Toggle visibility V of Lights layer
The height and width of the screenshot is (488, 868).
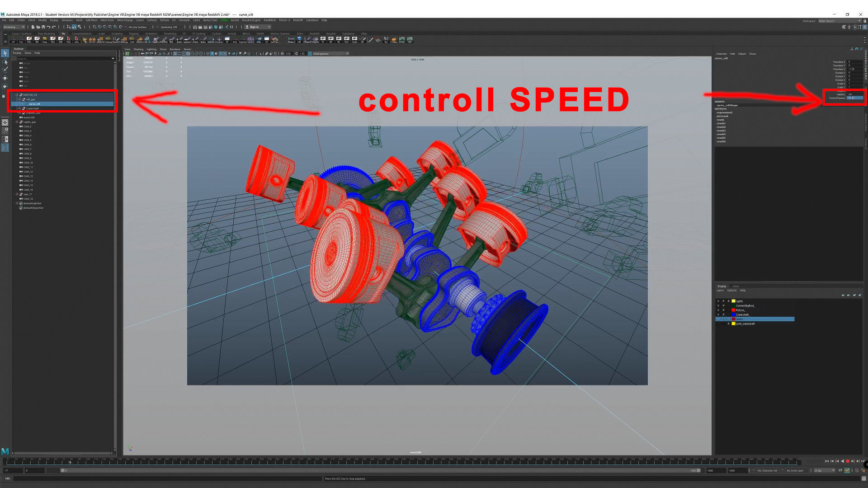coord(718,301)
